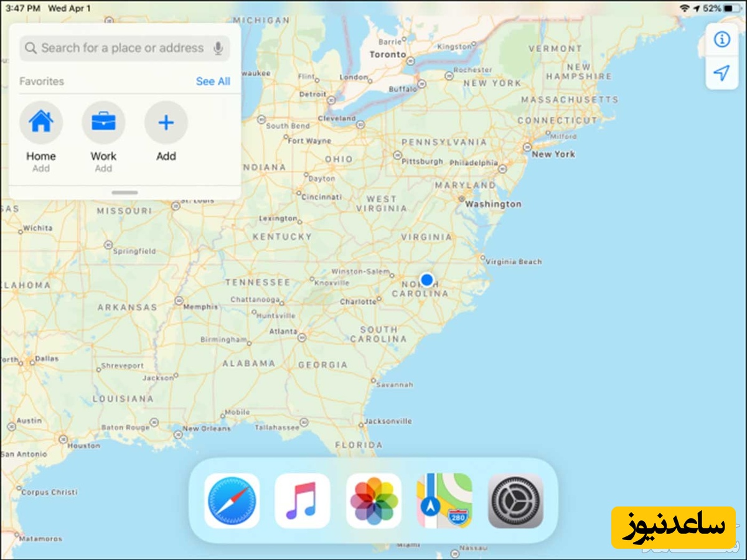
Task: See All favorites
Action: point(213,82)
